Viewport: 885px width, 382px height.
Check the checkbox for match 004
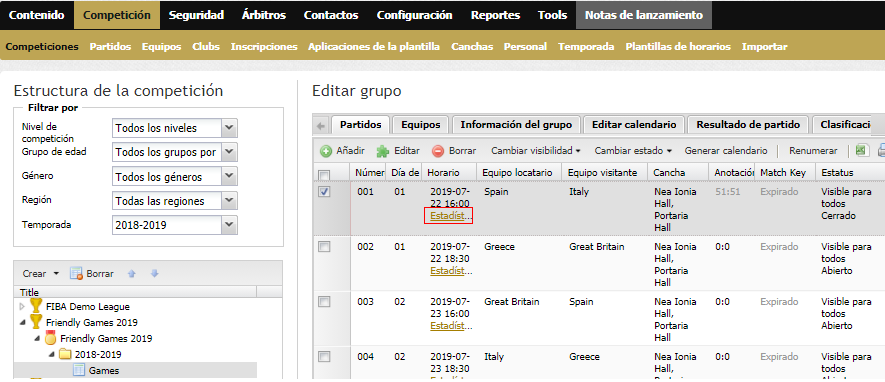(x=324, y=357)
